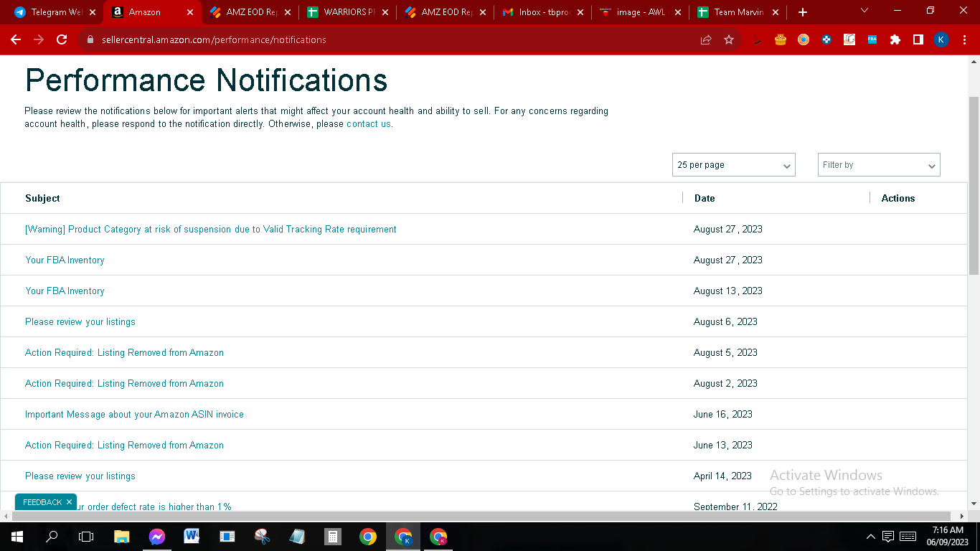The height and width of the screenshot is (551, 980).
Task: Click the blue round cross extension icon
Action: 826,40
